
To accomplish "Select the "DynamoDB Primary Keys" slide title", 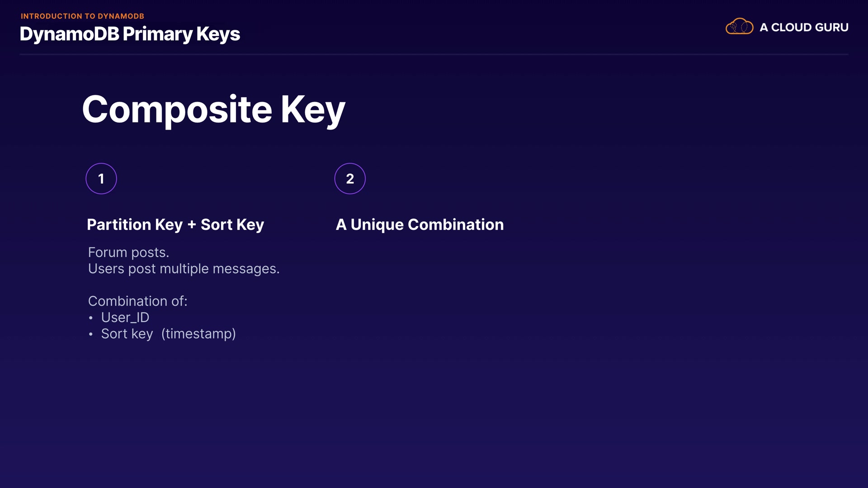I will [130, 34].
